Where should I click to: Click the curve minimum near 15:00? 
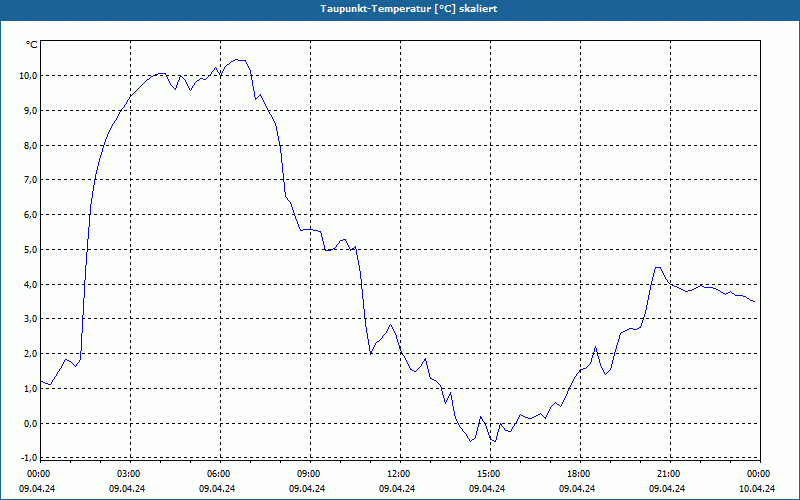point(494,441)
